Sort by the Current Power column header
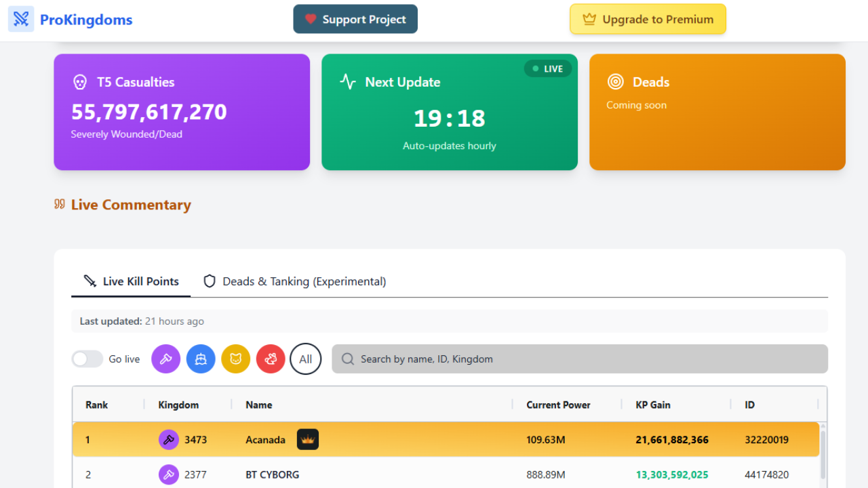868x488 pixels. point(558,405)
